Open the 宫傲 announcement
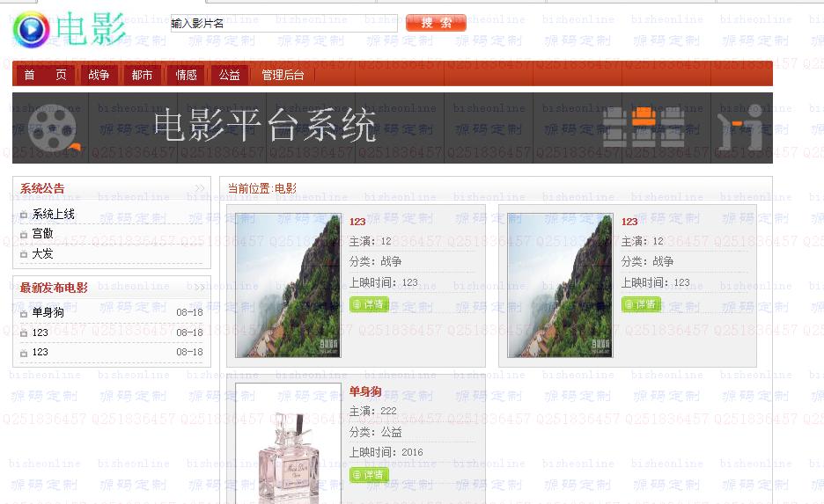 pyautogui.click(x=42, y=233)
